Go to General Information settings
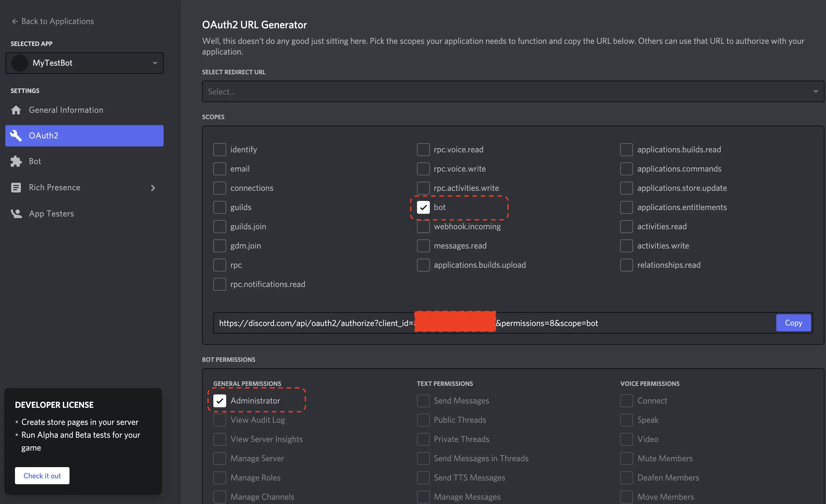This screenshot has width=826, height=504. point(66,110)
